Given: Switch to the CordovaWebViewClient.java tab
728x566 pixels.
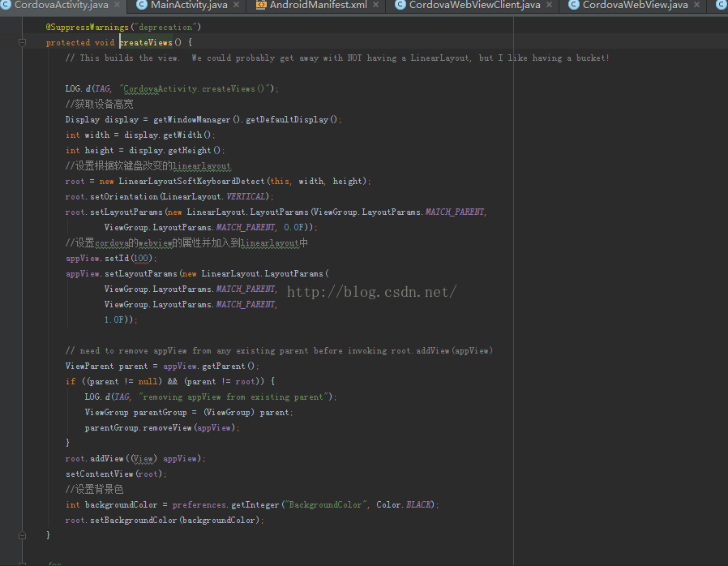Looking at the screenshot, I should click(474, 5).
